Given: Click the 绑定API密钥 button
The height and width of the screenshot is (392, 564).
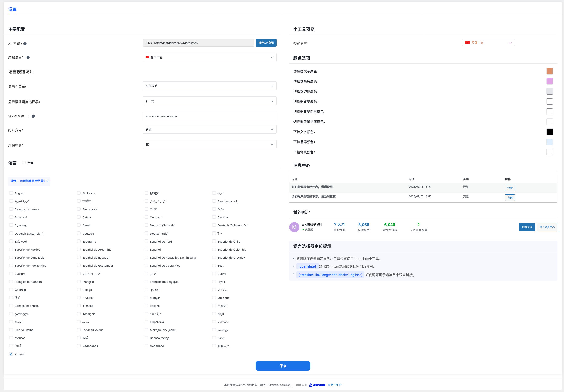Looking at the screenshot, I should (x=266, y=43).
